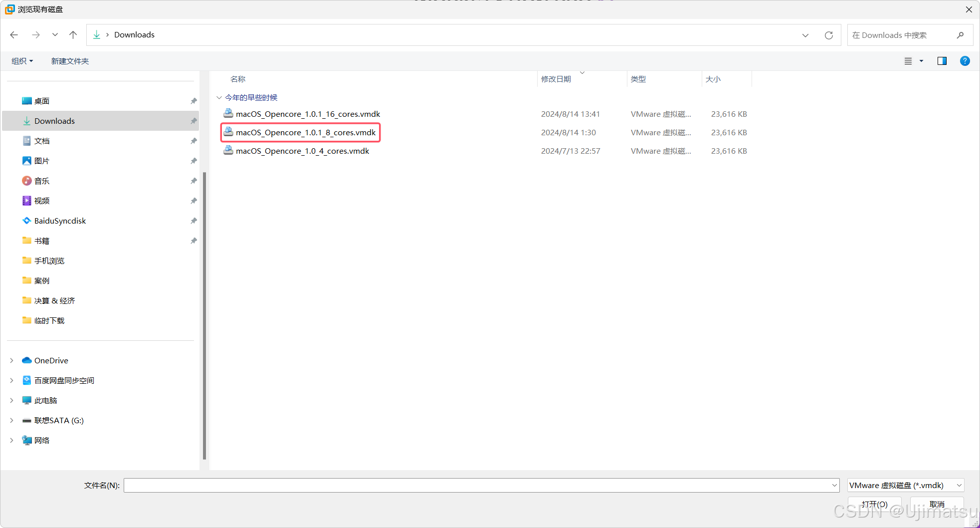980x528 pixels.
Task: Sort by 大小 column header
Action: pyautogui.click(x=713, y=79)
